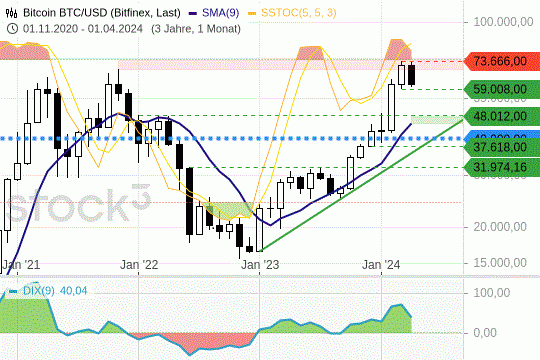The width and height of the screenshot is (540, 360).
Task: Click the candlestick chart type icon
Action: pos(11,13)
